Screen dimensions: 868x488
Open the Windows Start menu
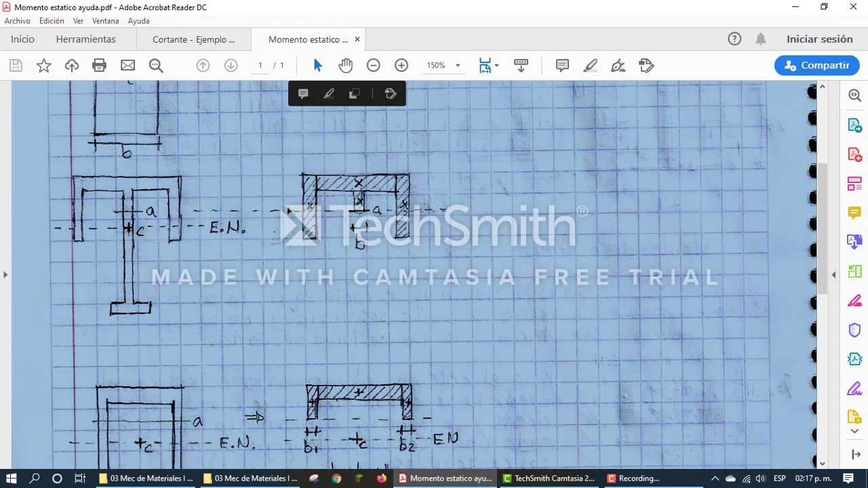pyautogui.click(x=12, y=479)
